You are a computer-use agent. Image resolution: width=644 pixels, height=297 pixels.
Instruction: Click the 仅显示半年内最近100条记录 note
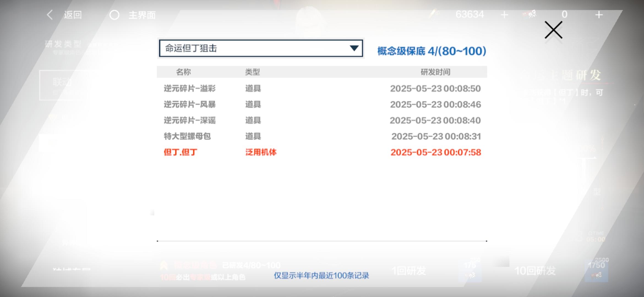tap(321, 276)
